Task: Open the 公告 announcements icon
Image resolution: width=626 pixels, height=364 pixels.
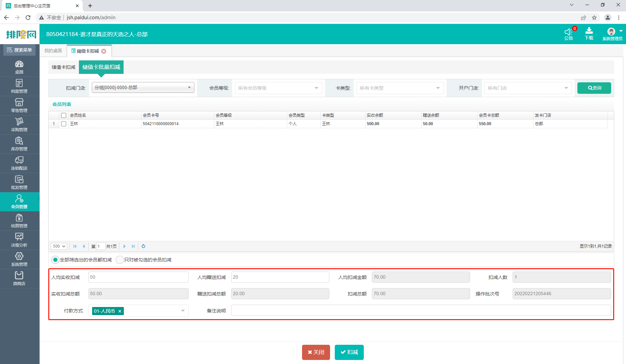Action: click(569, 34)
